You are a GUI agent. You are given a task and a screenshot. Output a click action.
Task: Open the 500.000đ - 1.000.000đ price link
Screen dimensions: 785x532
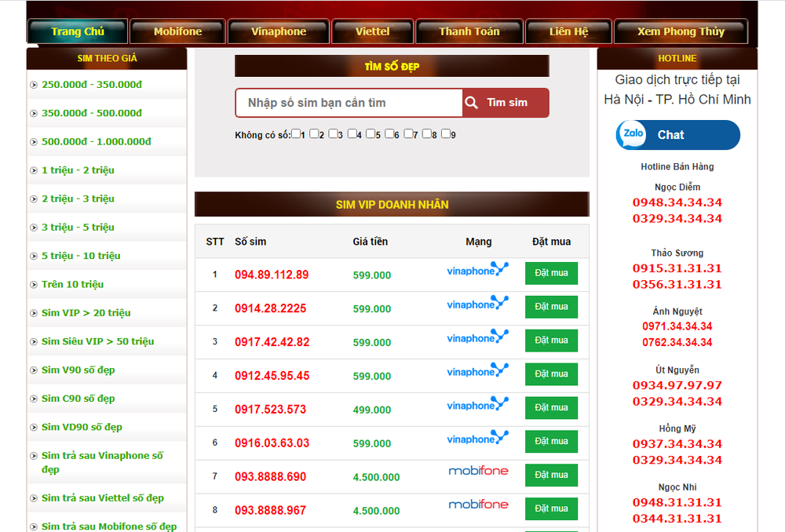(96, 142)
